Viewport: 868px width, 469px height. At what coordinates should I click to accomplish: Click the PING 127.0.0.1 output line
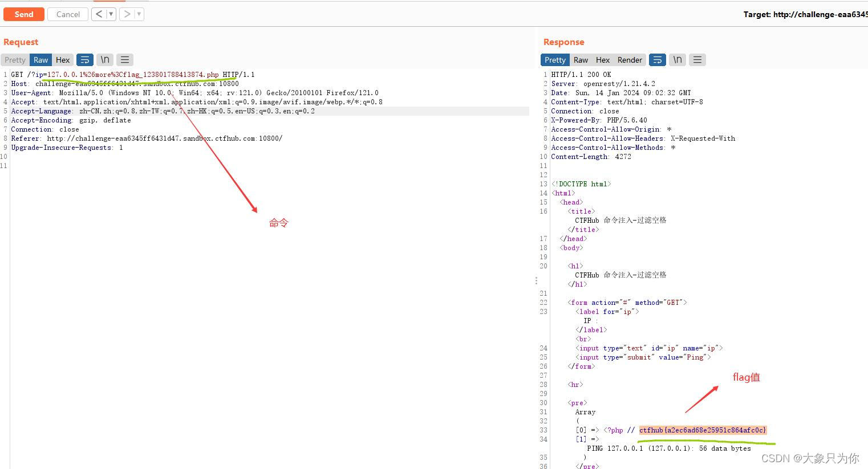669,448
